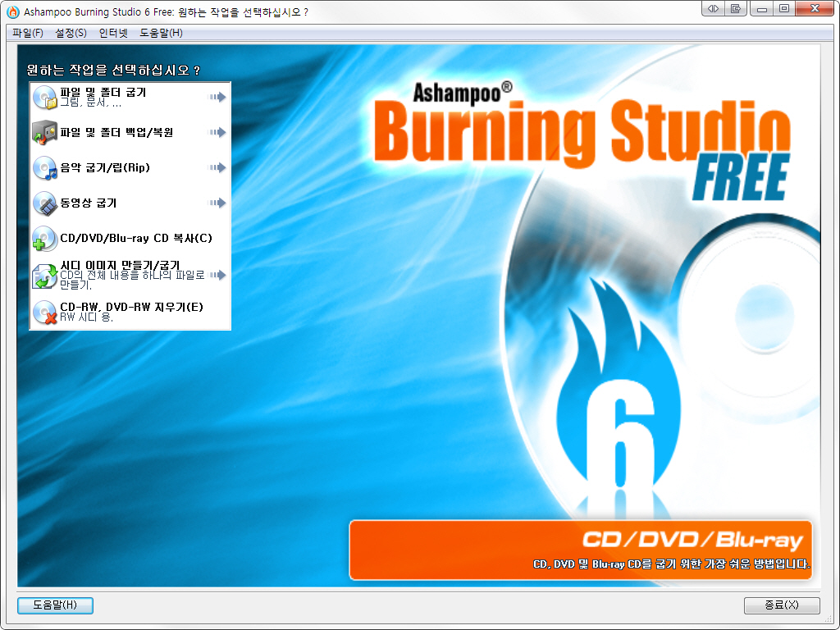
Task: Click the subtitle text "RW 시디 용."
Action: click(x=86, y=317)
